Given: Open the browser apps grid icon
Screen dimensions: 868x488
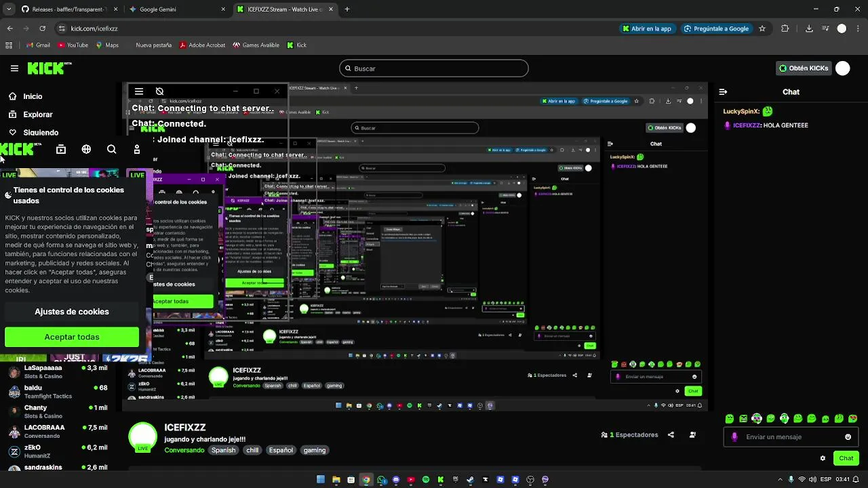Looking at the screenshot, I should point(9,45).
